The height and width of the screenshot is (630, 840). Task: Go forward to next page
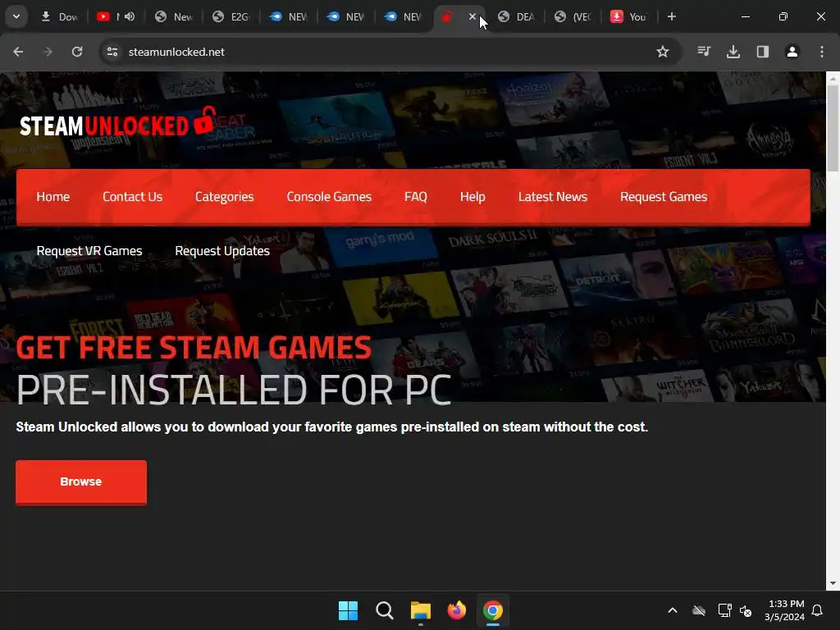click(x=48, y=52)
